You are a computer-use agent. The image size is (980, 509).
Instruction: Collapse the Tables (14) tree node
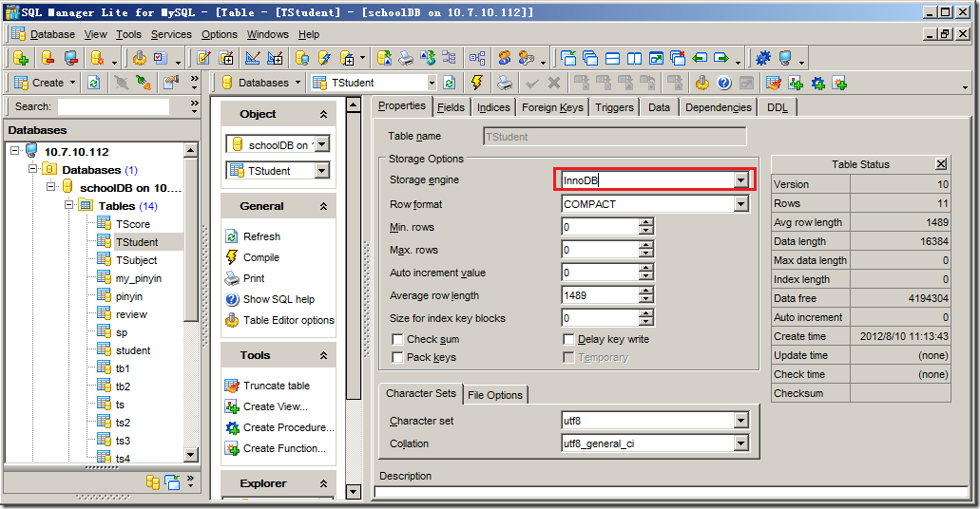coord(69,205)
